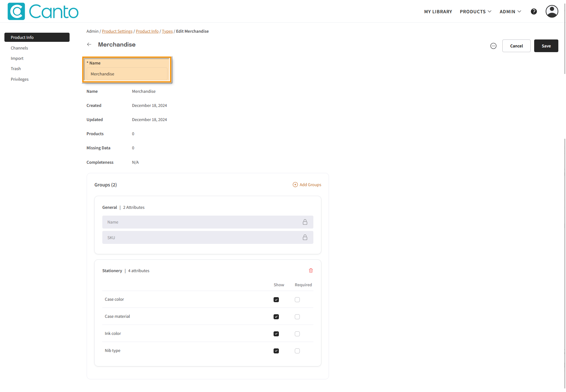Click the lock icon on Name attribute
566x392 pixels.
click(305, 222)
